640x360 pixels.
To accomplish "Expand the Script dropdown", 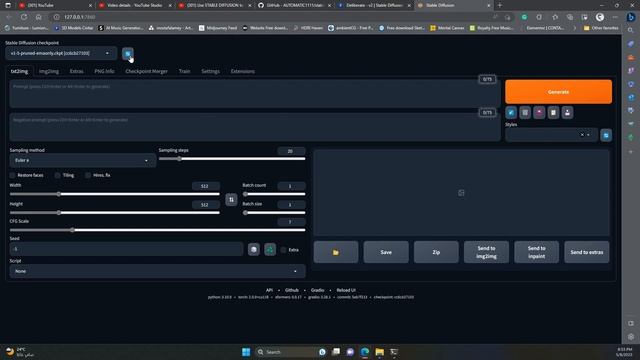I will point(158,271).
